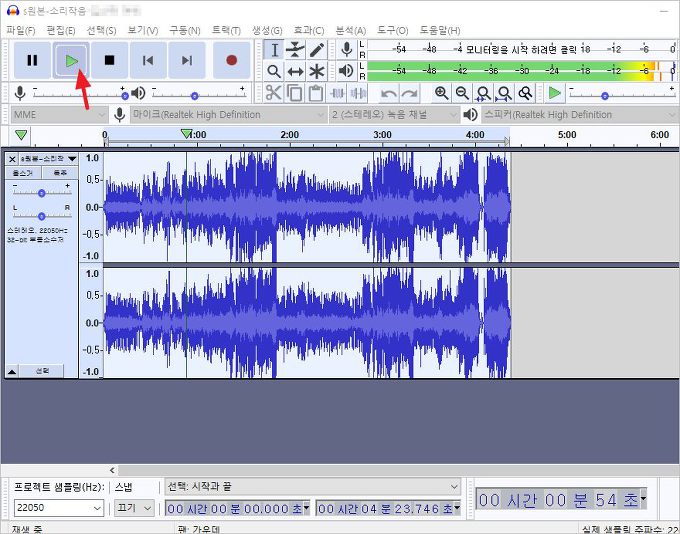Open the 선택(S) menu
Image resolution: width=680 pixels, height=534 pixels.
[x=101, y=30]
